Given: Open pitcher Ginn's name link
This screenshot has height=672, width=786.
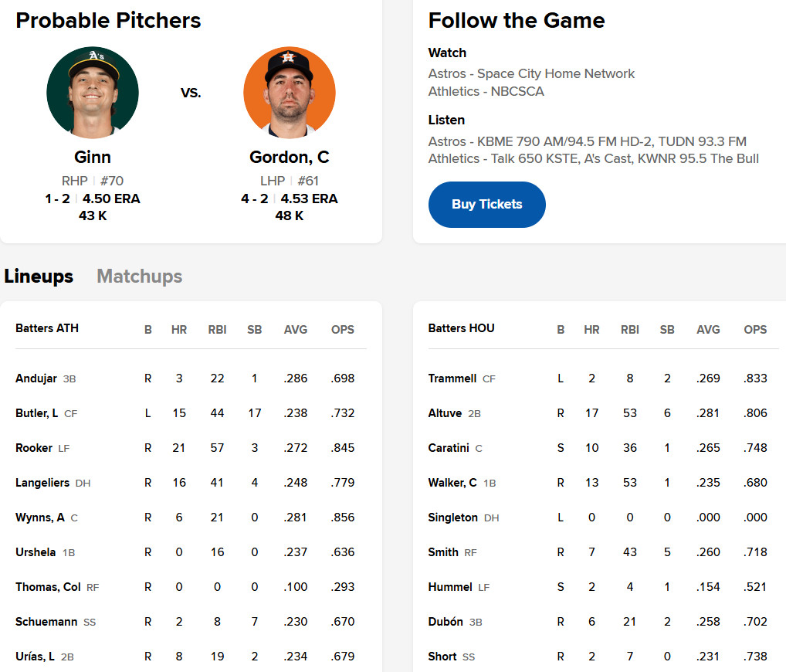Looking at the screenshot, I should (93, 157).
